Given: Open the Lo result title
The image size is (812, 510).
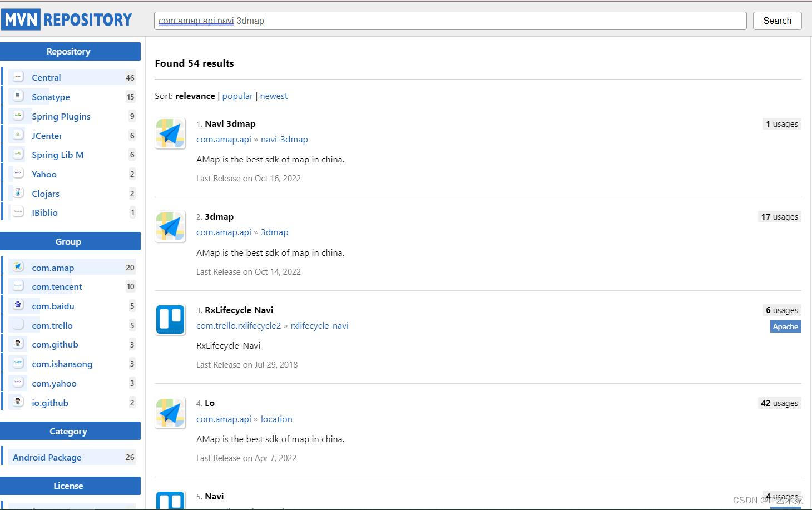Looking at the screenshot, I should (210, 403).
